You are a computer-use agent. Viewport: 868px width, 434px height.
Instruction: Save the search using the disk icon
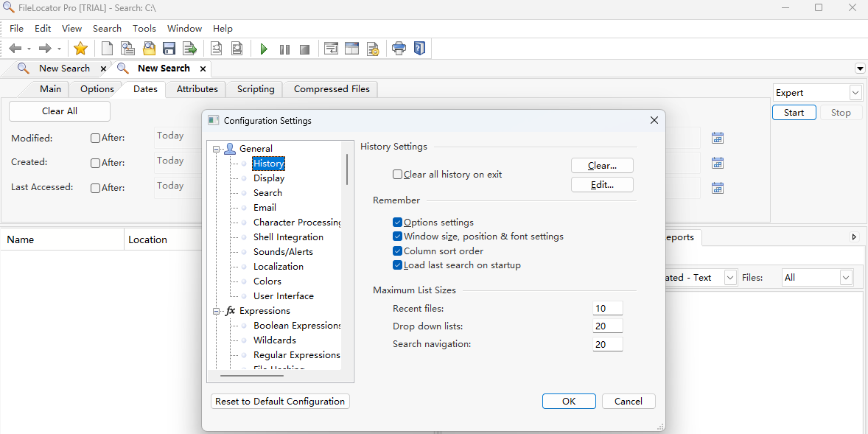click(x=169, y=48)
